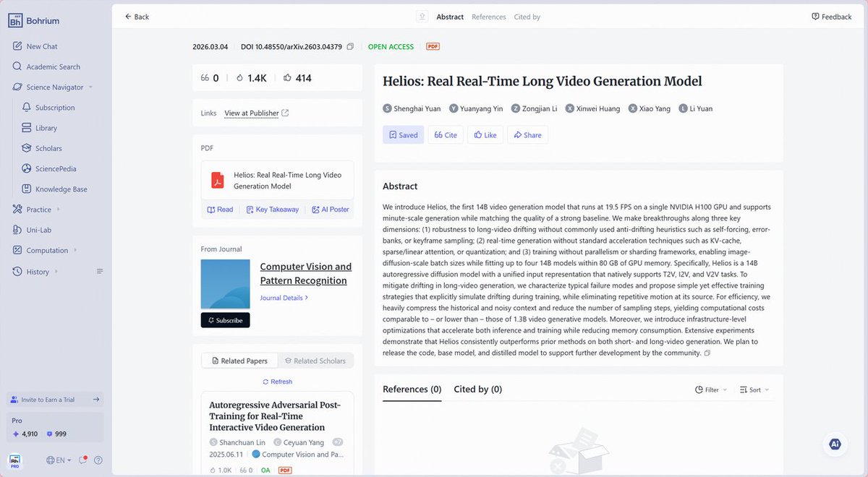This screenshot has width=868, height=477.
Task: Go back with the Back button
Action: (137, 17)
